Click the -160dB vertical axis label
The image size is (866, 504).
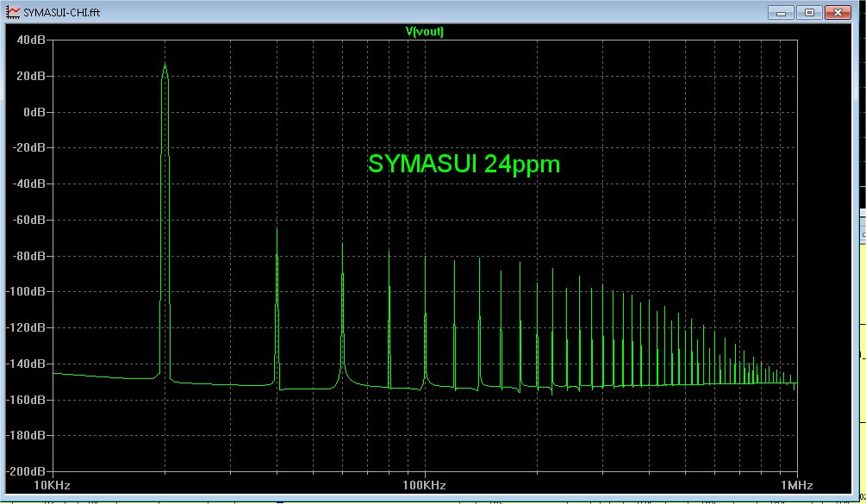26,400
